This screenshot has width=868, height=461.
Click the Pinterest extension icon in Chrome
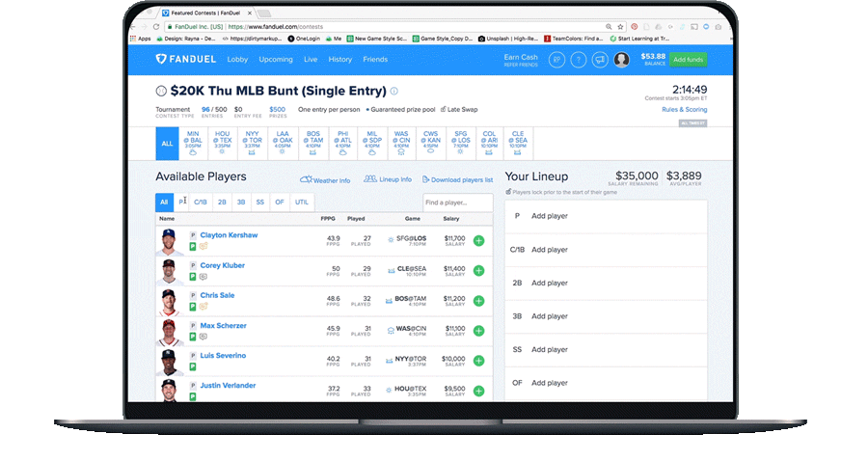[635, 27]
